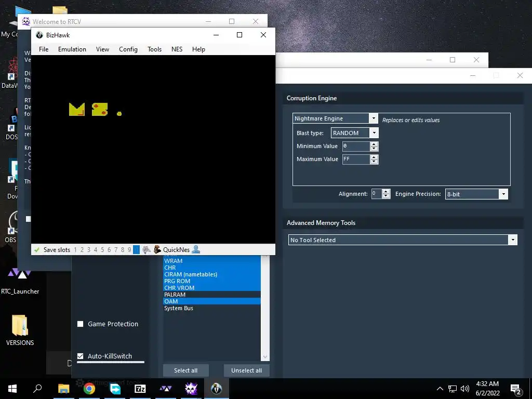Click the Minimum Value input field

pyautogui.click(x=356, y=146)
